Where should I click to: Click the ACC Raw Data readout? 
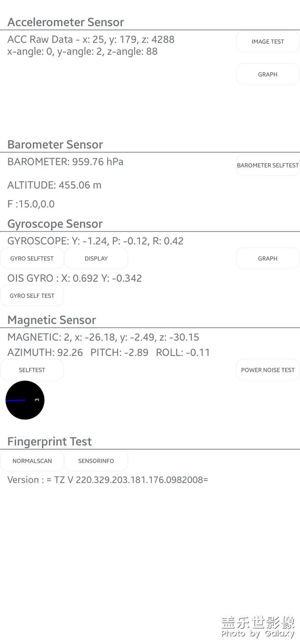91,40
